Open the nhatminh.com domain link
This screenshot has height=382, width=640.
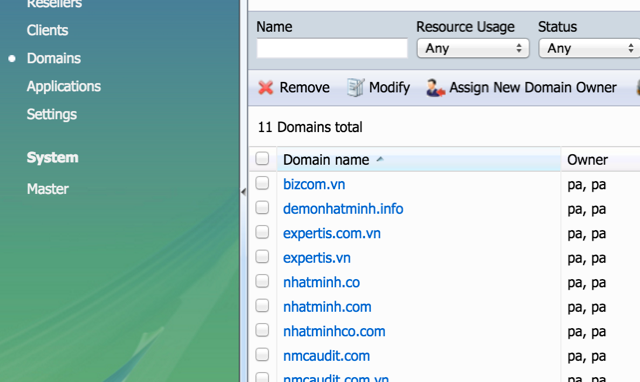click(x=327, y=307)
